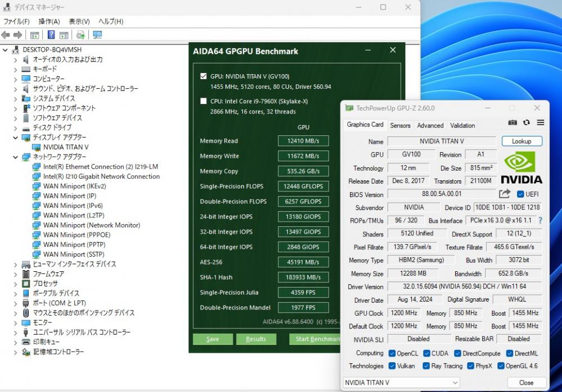Image resolution: width=562 pixels, height=392 pixels.
Task: Click the Bus Interface question mark icon
Action: [540, 220]
